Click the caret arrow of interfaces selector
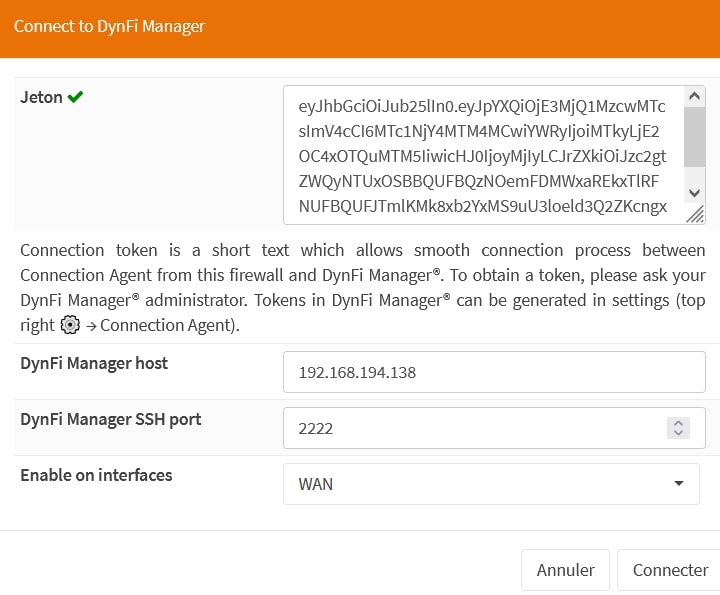Screen dimensions: 720x595 pos(679,484)
